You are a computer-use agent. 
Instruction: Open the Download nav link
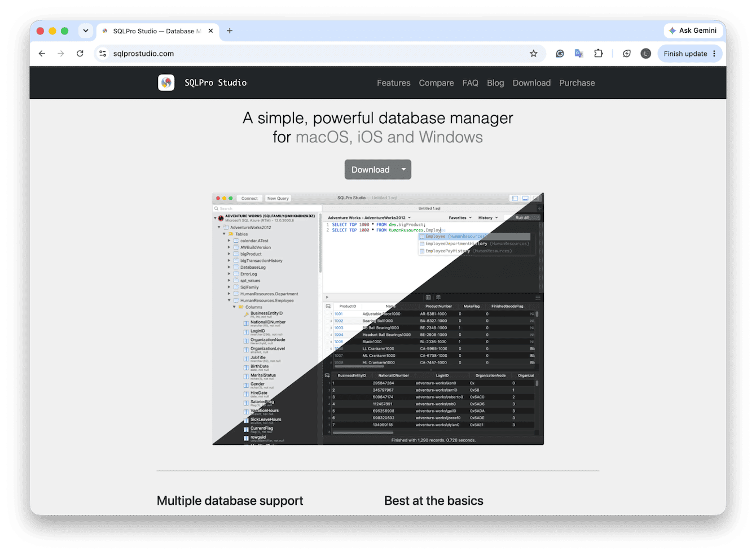[531, 83]
